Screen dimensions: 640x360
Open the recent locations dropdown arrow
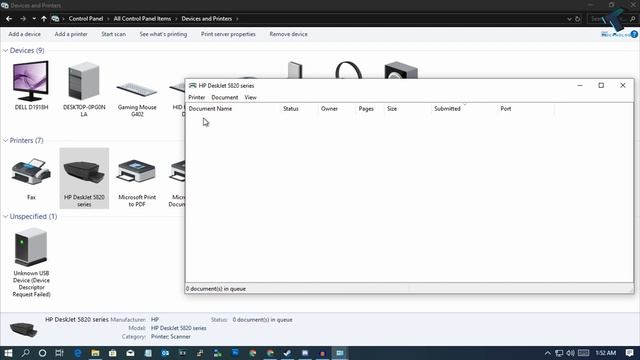[x=34, y=19]
